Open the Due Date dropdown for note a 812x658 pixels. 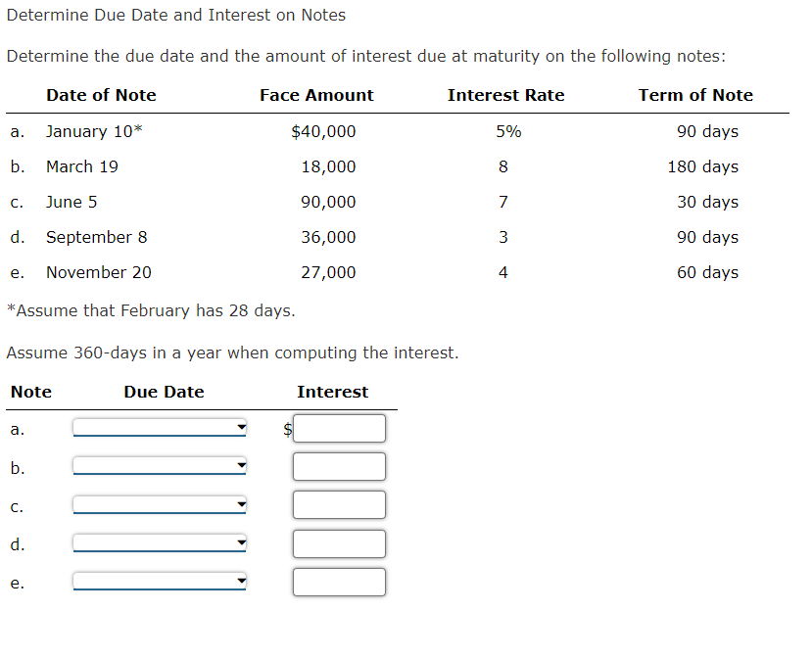pos(160,428)
